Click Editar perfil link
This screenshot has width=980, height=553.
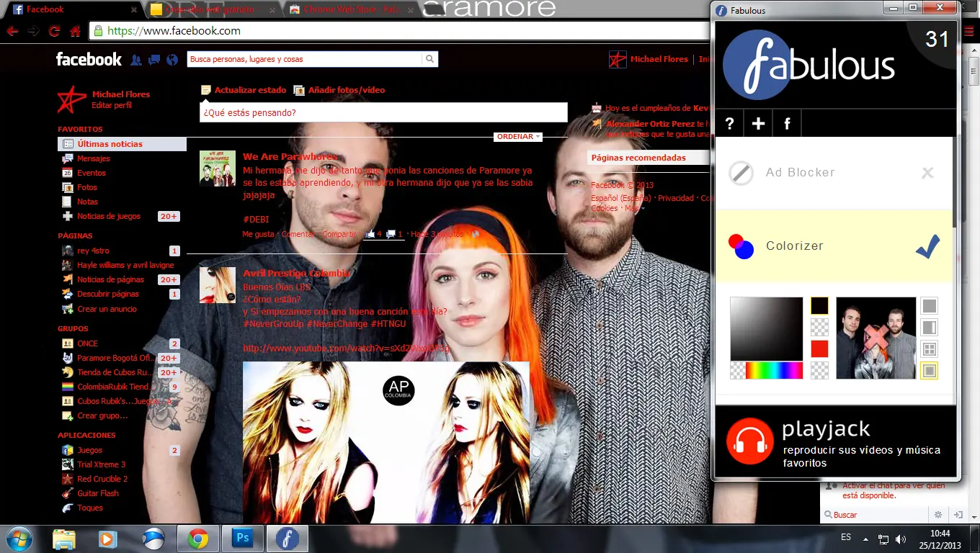click(112, 105)
